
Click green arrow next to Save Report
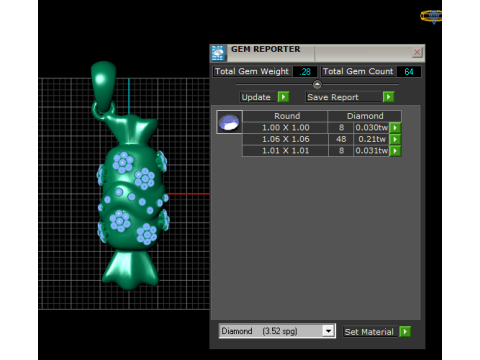pos(388,97)
